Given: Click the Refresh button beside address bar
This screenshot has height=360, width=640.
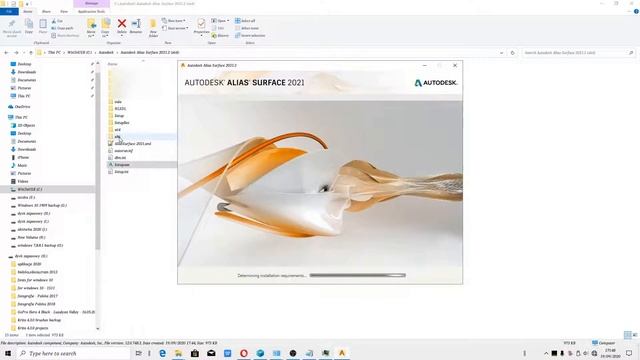Looking at the screenshot, I should 513,53.
